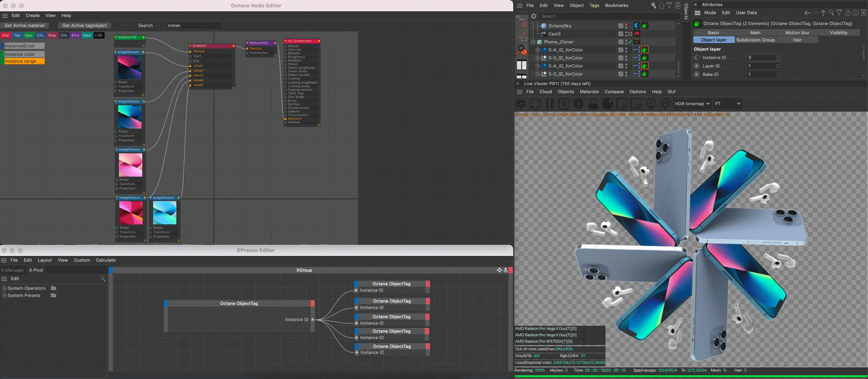Toggle the Bake ID keyframe circle
The height and width of the screenshot is (379, 868).
pos(697,75)
